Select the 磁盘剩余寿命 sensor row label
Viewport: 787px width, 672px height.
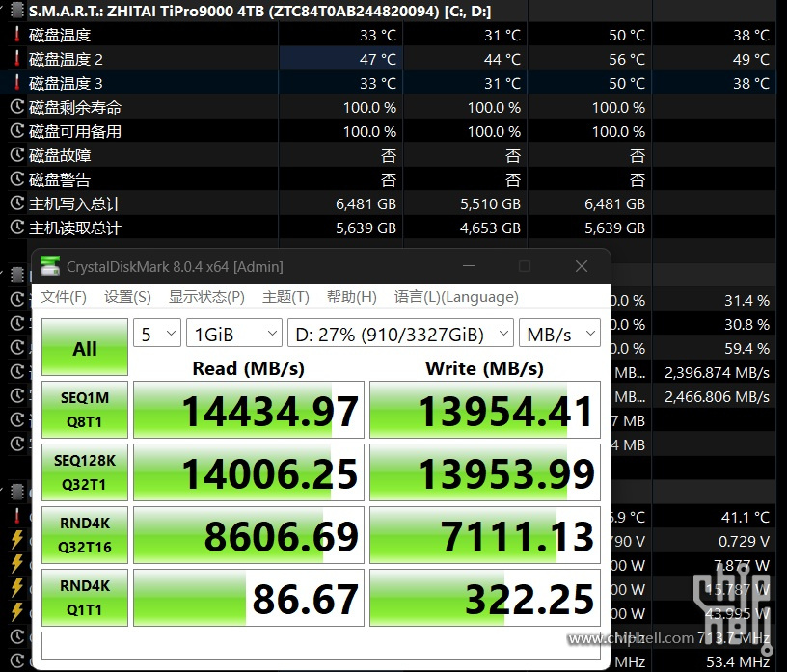(x=75, y=107)
